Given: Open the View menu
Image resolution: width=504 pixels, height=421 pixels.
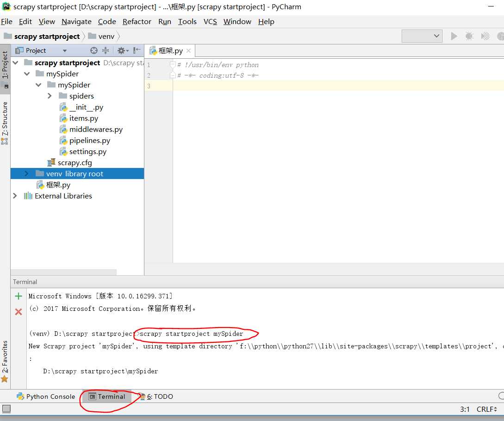Looking at the screenshot, I should click(x=47, y=22).
